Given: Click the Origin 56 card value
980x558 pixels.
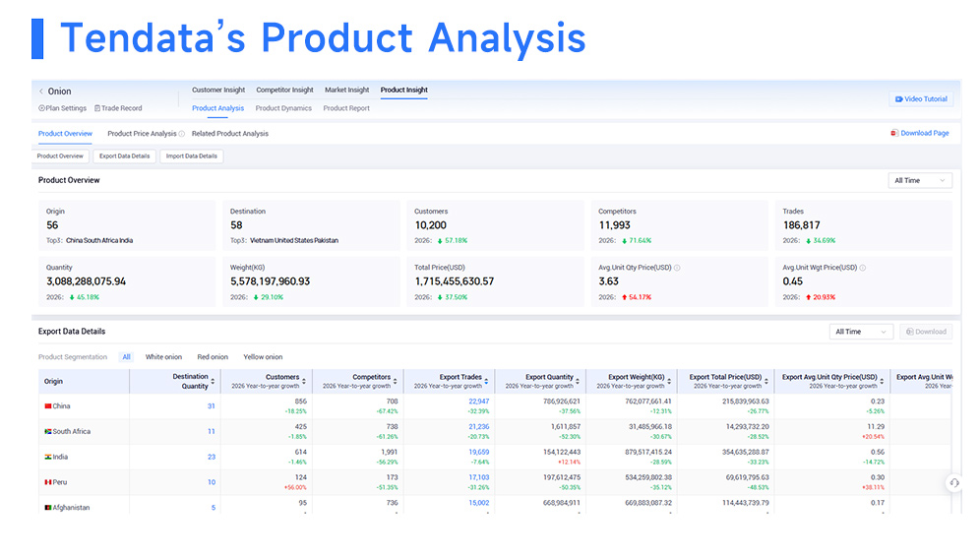Looking at the screenshot, I should (52, 225).
